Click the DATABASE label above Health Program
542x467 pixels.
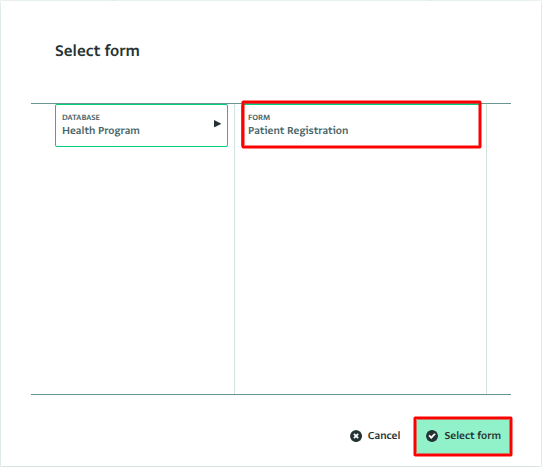81,118
